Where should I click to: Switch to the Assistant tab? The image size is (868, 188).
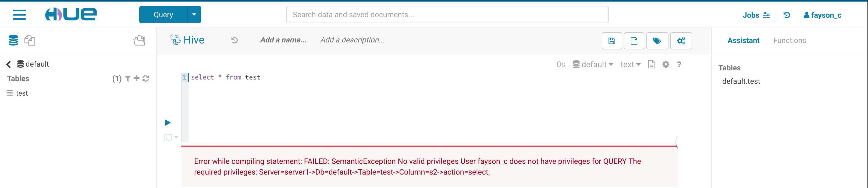coord(743,40)
